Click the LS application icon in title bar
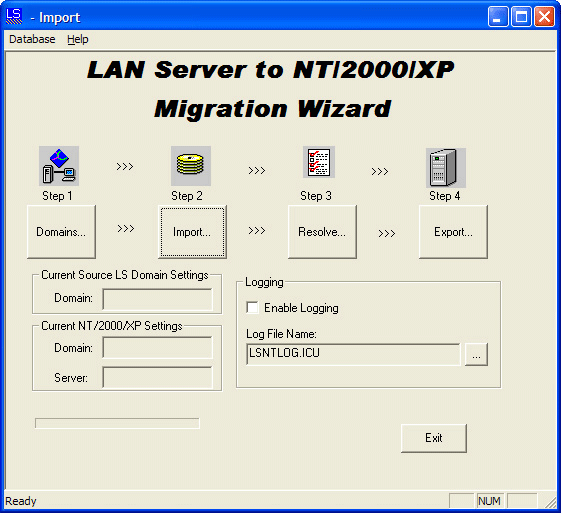Image resolution: width=561 pixels, height=513 pixels. click(x=14, y=16)
